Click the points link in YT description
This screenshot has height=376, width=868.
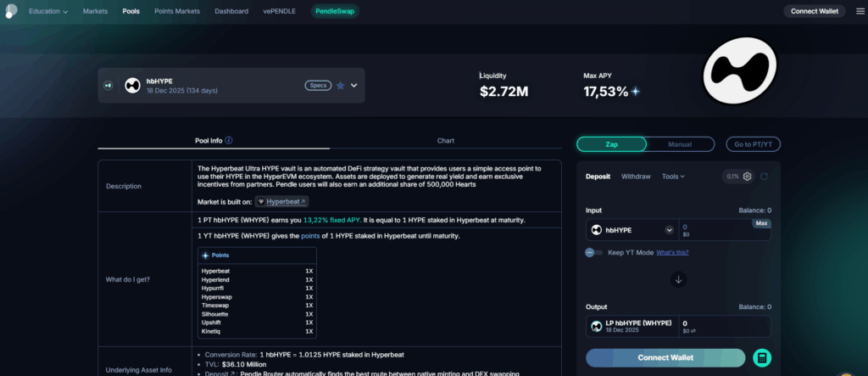[x=310, y=236]
